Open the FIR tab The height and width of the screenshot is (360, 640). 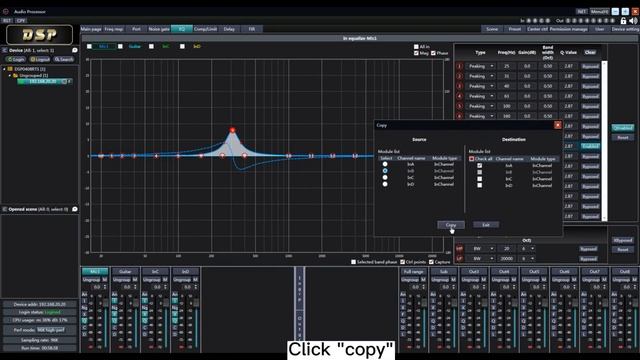tap(252, 29)
